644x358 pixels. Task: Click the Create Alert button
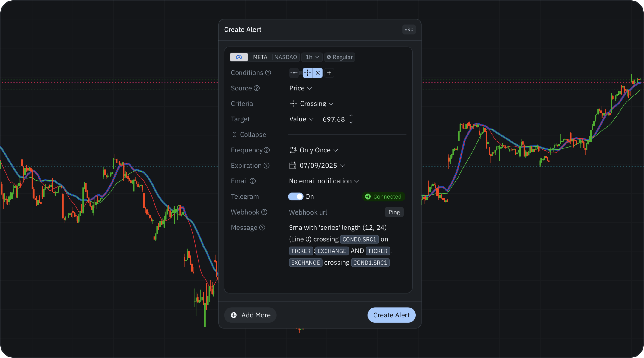pos(391,315)
